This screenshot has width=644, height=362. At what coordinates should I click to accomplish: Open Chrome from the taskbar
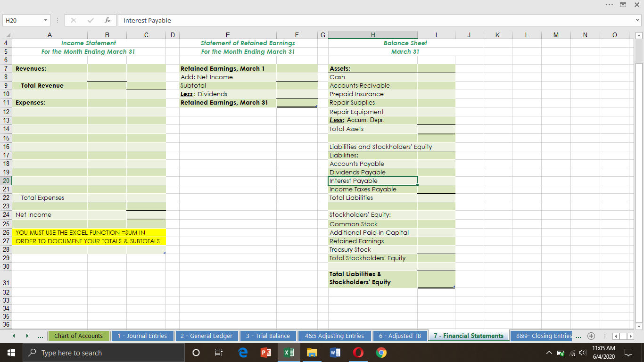(381, 352)
